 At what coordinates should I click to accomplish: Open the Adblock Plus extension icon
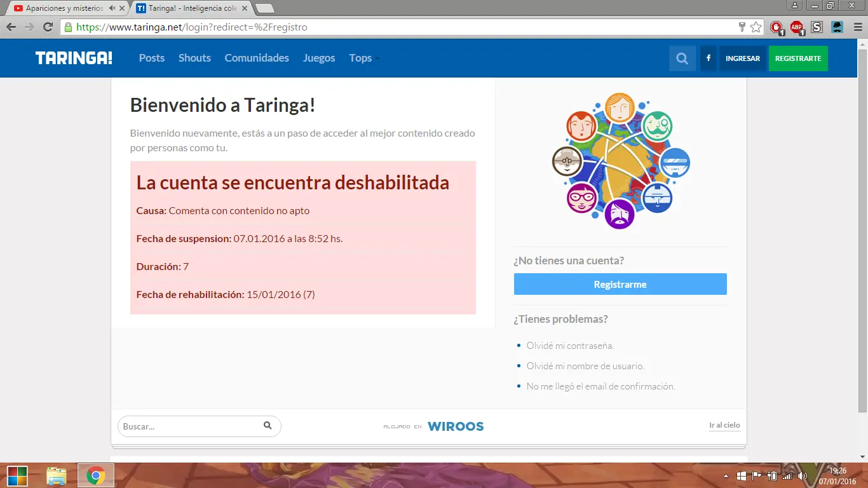pyautogui.click(x=797, y=27)
